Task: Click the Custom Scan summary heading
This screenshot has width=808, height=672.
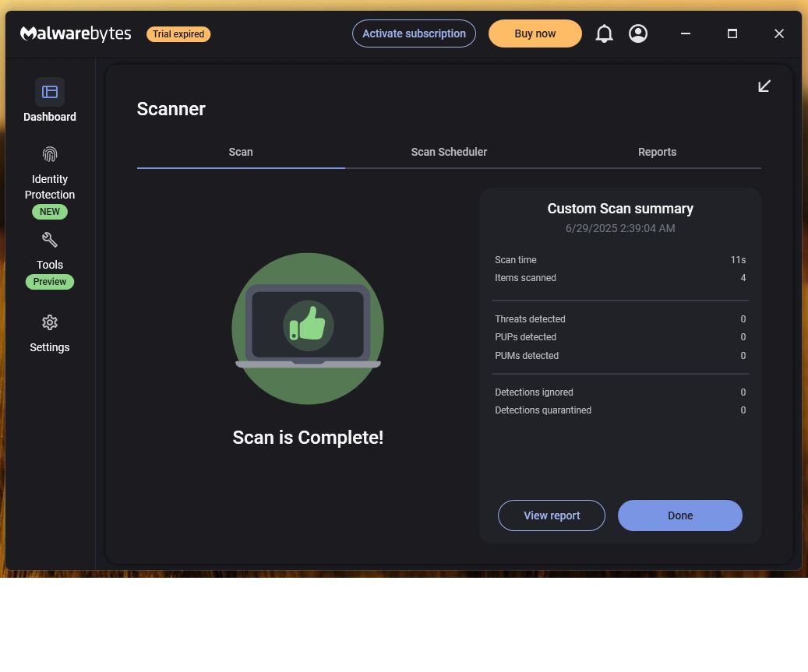Action: 620,209
